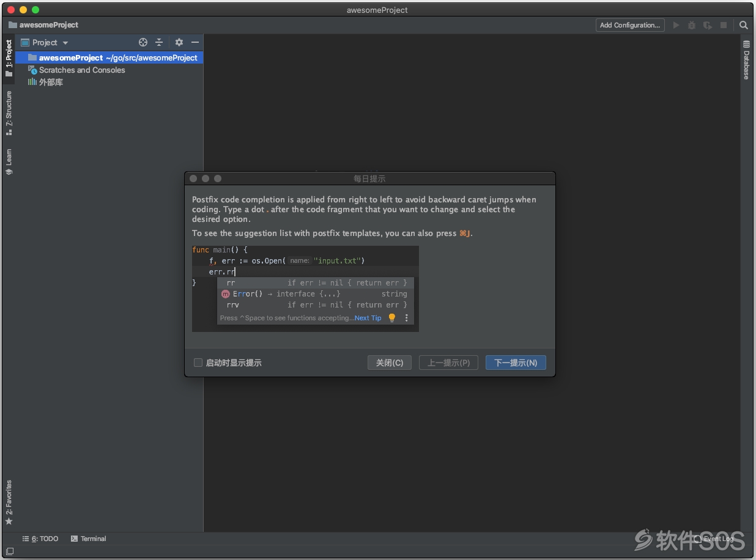The image size is (756, 560).
Task: Select Error() method suggestion
Action: click(x=316, y=293)
